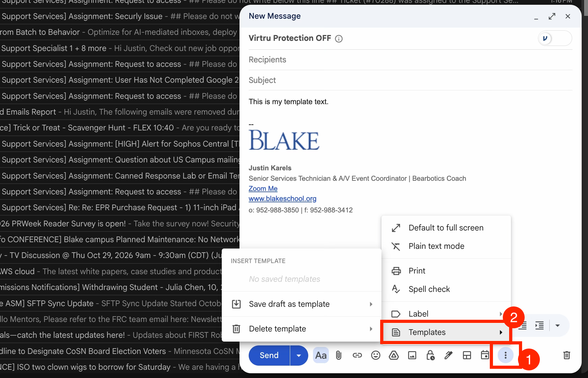Image resolution: width=588 pixels, height=378 pixels.
Task: Insert files using Google Drive icon
Action: pos(394,355)
